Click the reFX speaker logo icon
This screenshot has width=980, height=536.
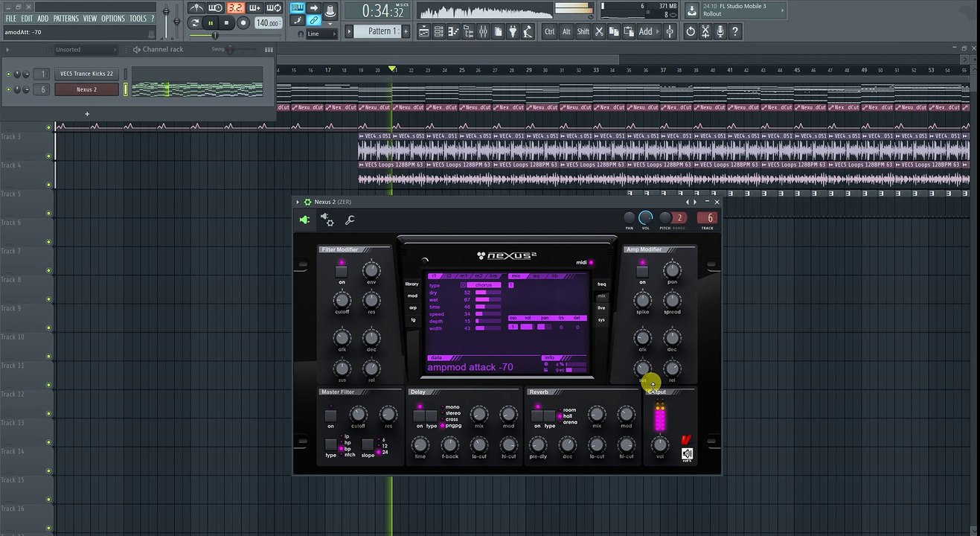pyautogui.click(x=687, y=453)
